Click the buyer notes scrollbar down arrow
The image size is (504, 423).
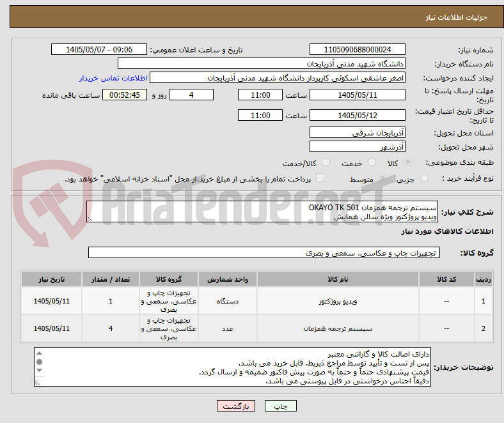[39, 371]
